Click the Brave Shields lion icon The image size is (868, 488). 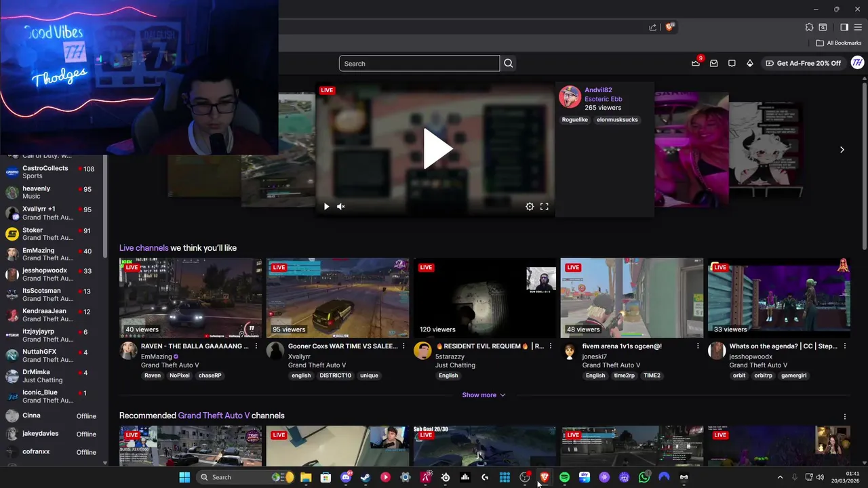(670, 27)
